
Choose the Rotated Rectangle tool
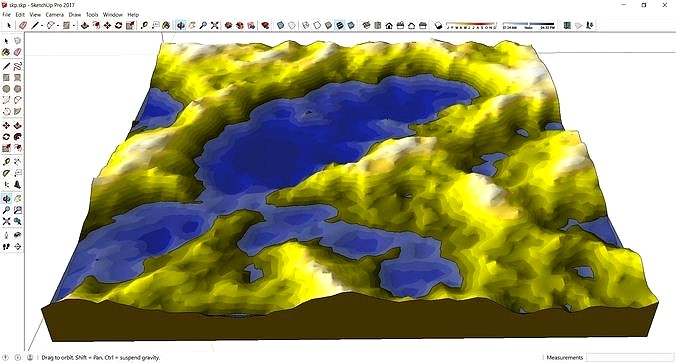(x=17, y=78)
